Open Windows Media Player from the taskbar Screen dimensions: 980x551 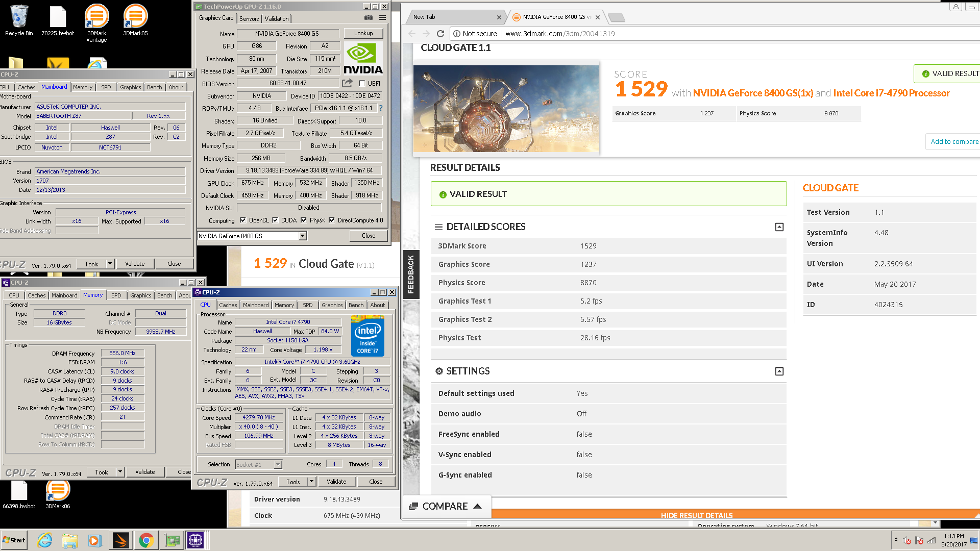[x=95, y=540]
